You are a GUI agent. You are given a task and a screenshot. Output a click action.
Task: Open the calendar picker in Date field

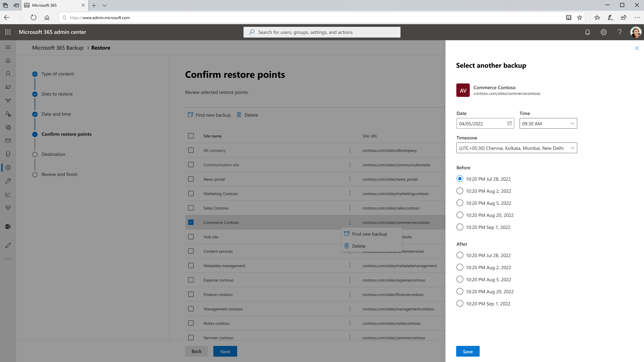tap(509, 124)
